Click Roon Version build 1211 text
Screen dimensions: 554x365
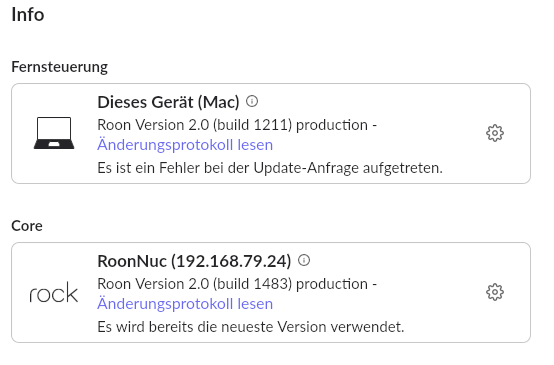pyautogui.click(x=195, y=125)
